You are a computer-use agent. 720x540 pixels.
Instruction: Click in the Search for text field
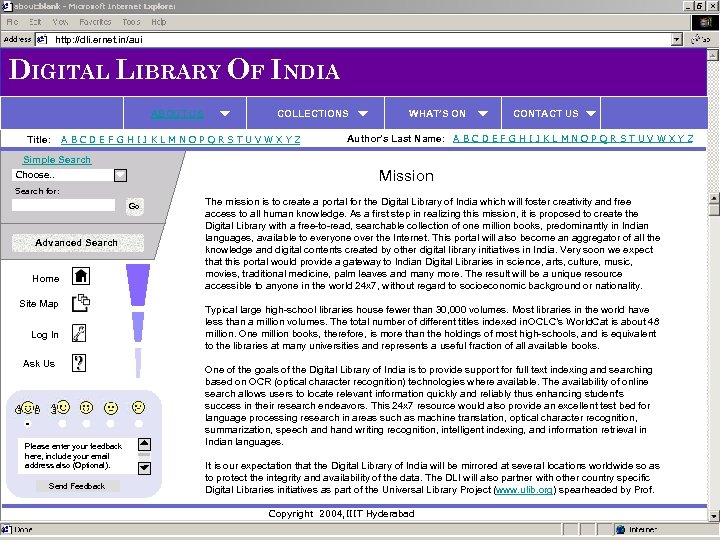coord(63,205)
